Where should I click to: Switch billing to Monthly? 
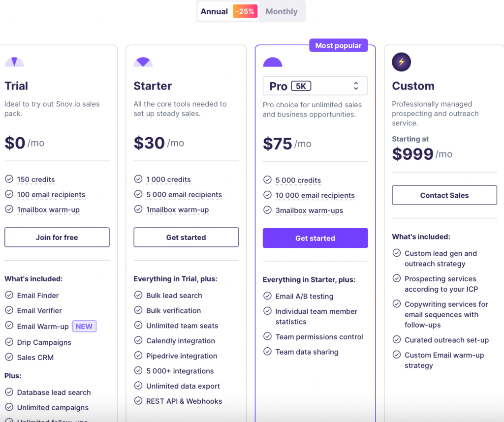pyautogui.click(x=281, y=11)
